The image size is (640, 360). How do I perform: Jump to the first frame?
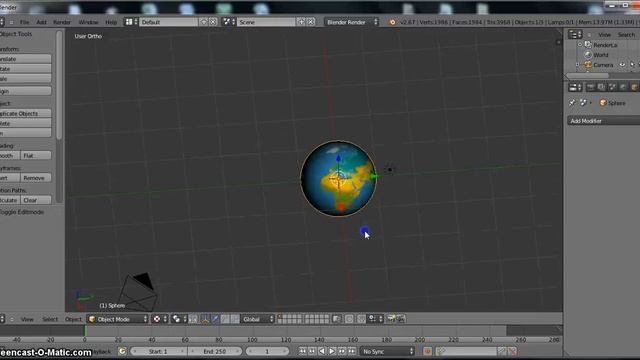(x=302, y=351)
